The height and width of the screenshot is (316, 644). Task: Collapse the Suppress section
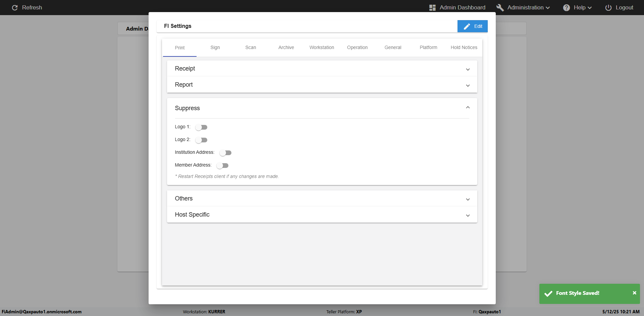pos(468,107)
